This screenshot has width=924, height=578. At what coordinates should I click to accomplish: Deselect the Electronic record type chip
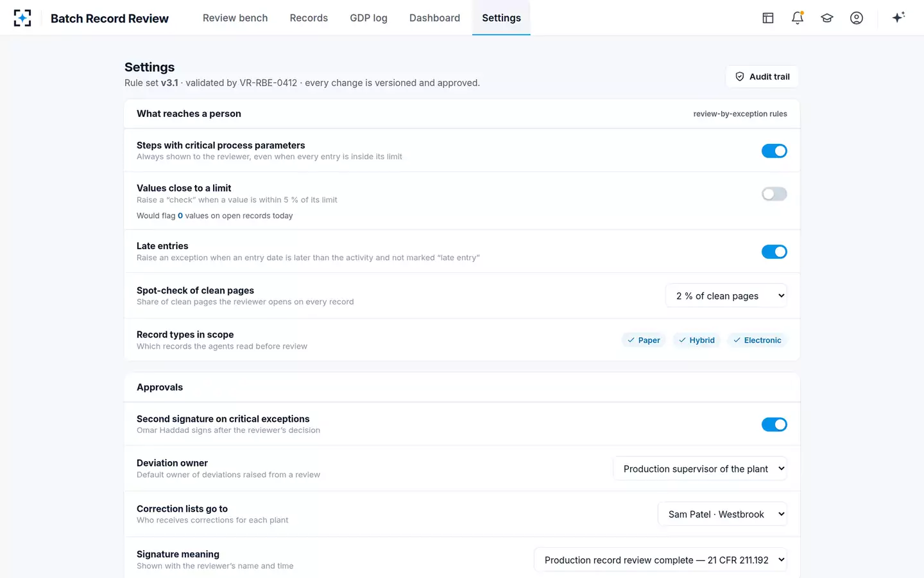coord(757,340)
